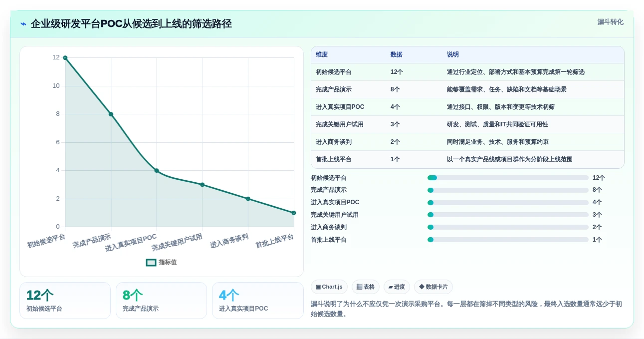Select the 数据卡片 tag
644x339 pixels.
[433, 287]
